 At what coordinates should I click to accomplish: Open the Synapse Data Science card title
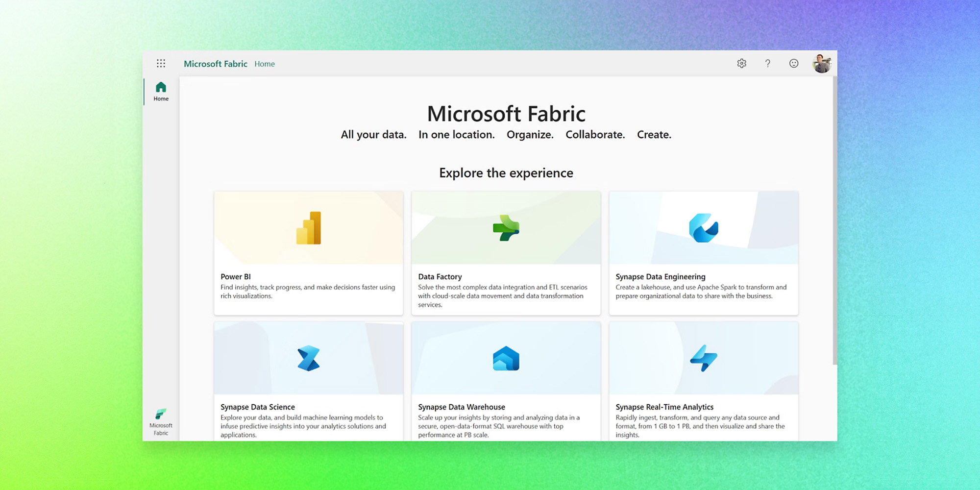coord(258,407)
